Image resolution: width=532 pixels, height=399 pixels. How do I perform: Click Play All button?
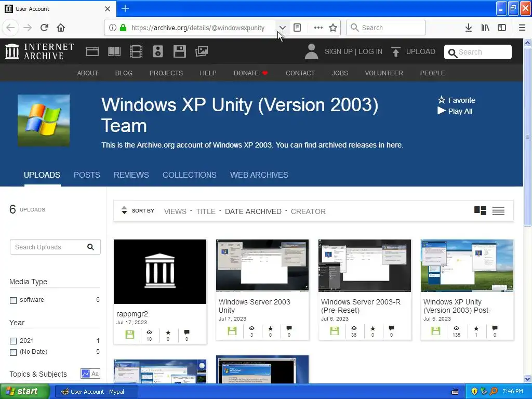click(455, 111)
